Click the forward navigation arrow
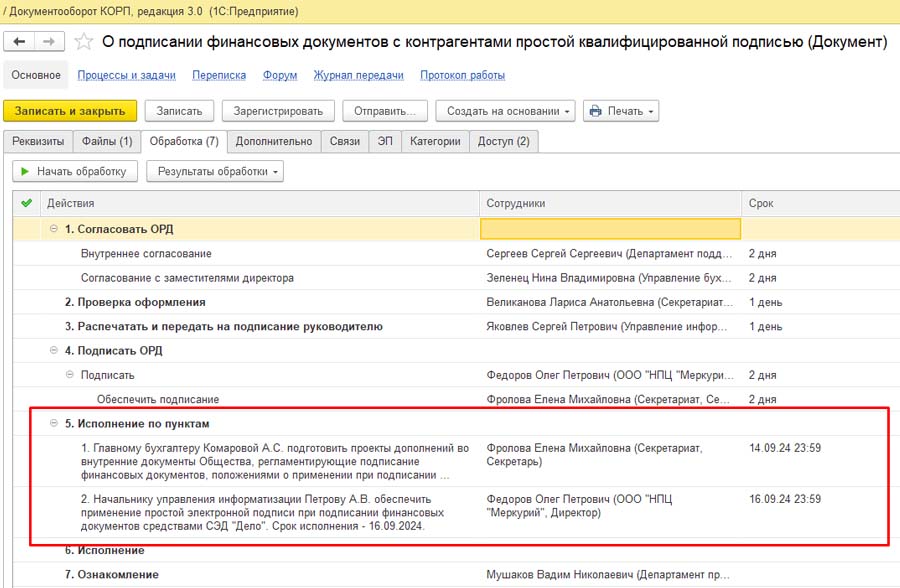The width and height of the screenshot is (900, 588). pos(49,41)
